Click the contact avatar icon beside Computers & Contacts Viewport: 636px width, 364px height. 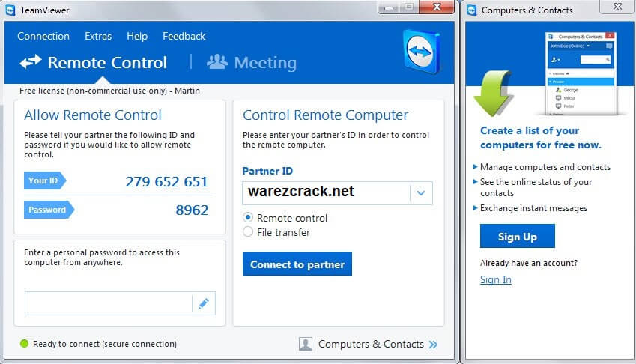(x=306, y=344)
